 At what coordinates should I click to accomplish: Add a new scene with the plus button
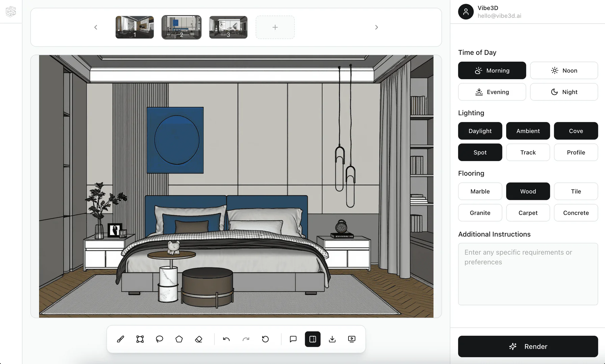[275, 27]
